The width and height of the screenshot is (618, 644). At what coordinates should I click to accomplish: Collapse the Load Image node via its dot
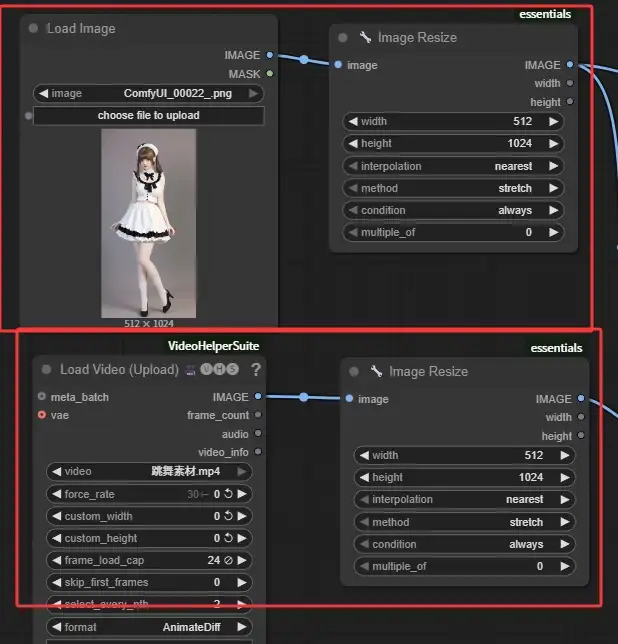point(35,29)
